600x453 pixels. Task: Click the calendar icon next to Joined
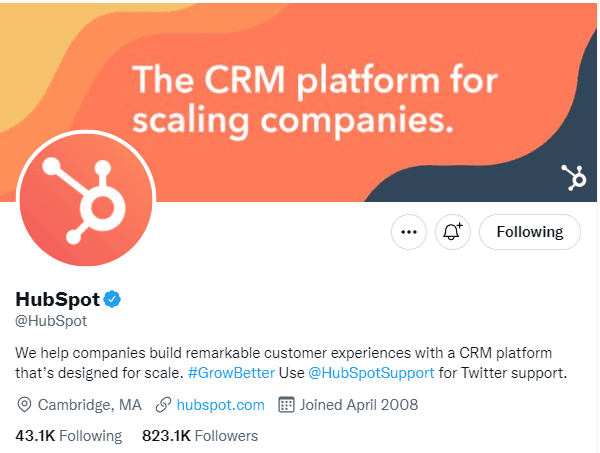point(286,405)
